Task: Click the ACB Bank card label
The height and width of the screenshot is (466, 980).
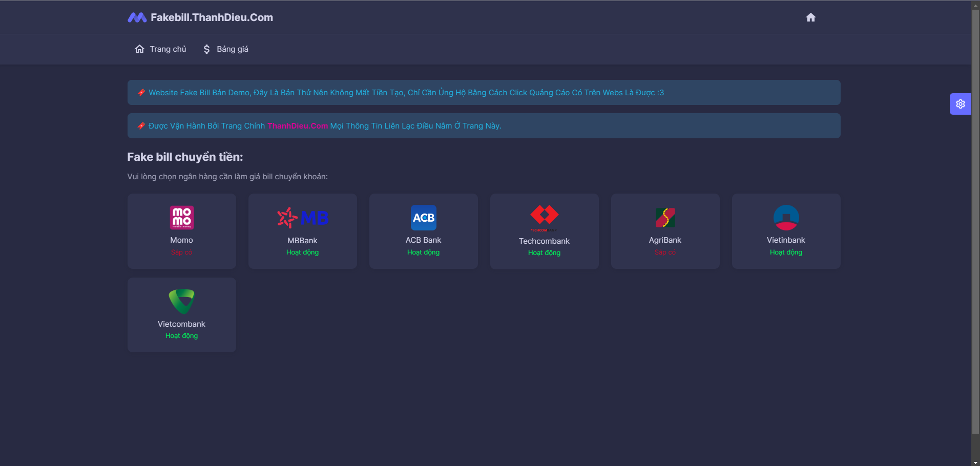Action: point(424,240)
